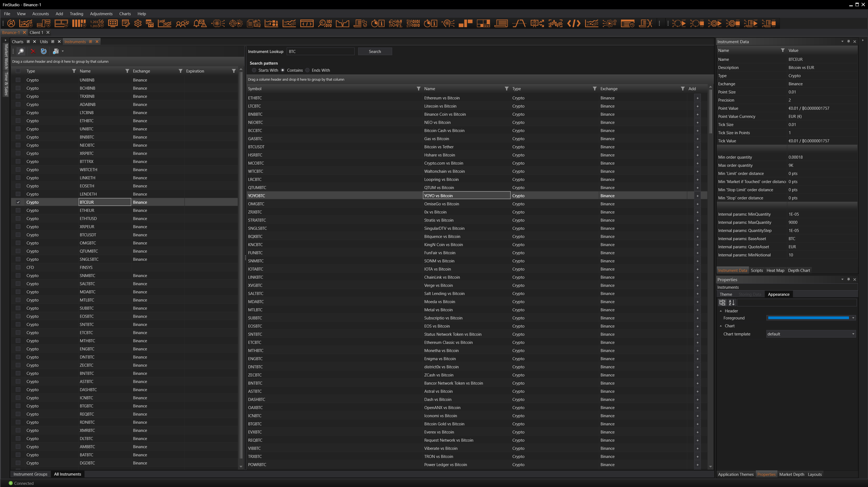The image size is (868, 487).
Task: Open the Header Foreground color dropdown
Action: click(853, 318)
